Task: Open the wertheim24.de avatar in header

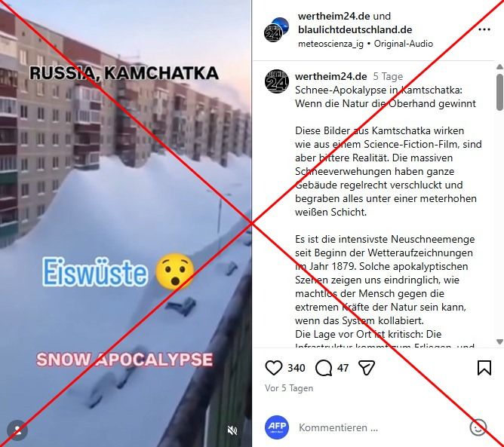Action: [x=276, y=30]
